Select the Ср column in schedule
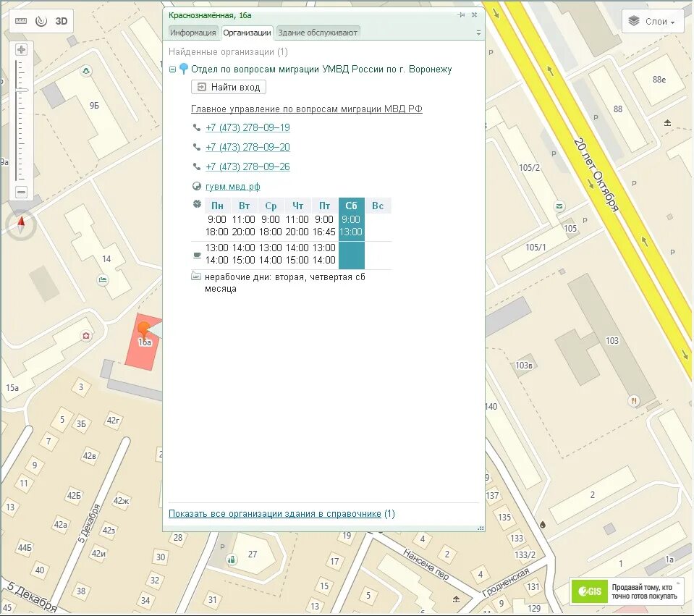The width and height of the screenshot is (694, 616). tap(271, 206)
